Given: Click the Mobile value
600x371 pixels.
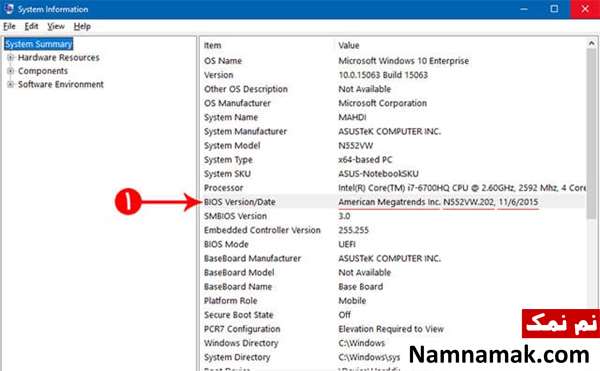Looking at the screenshot, I should point(352,301).
